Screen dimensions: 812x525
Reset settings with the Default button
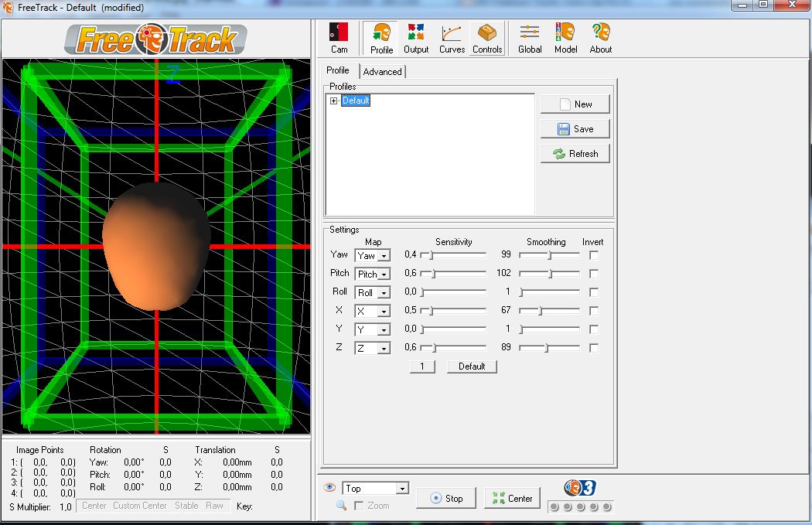tap(472, 366)
